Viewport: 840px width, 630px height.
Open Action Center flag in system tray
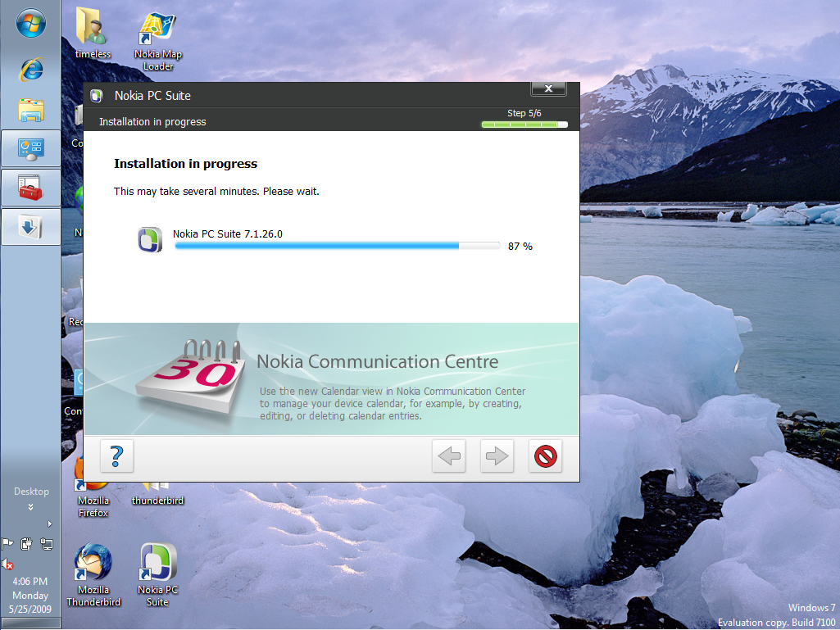pos(7,544)
